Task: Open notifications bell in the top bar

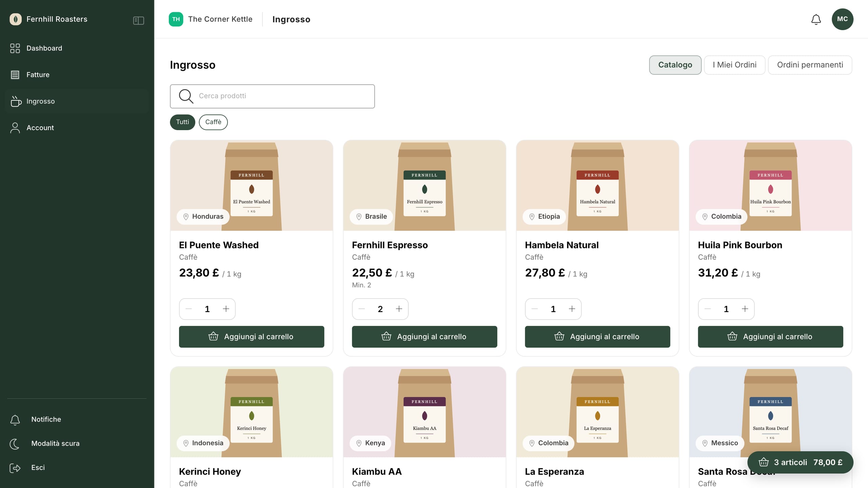Action: (816, 19)
